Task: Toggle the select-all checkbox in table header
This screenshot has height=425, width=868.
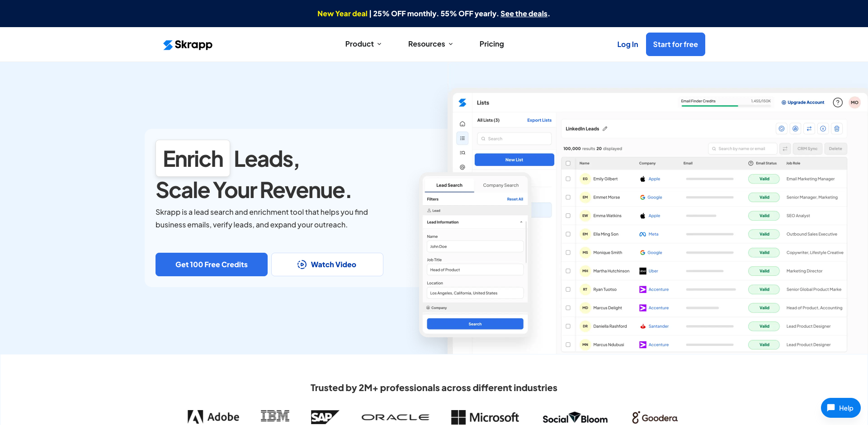Action: click(568, 163)
